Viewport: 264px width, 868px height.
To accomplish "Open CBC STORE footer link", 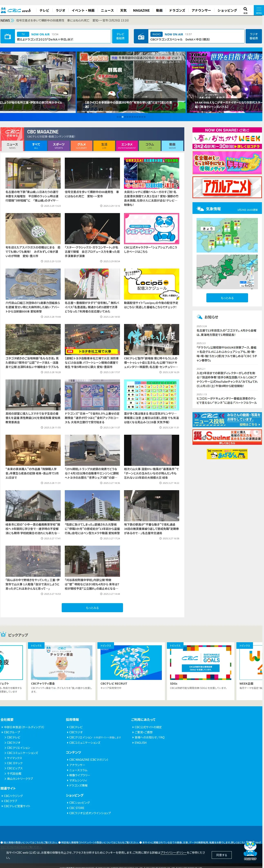I will (77, 808).
